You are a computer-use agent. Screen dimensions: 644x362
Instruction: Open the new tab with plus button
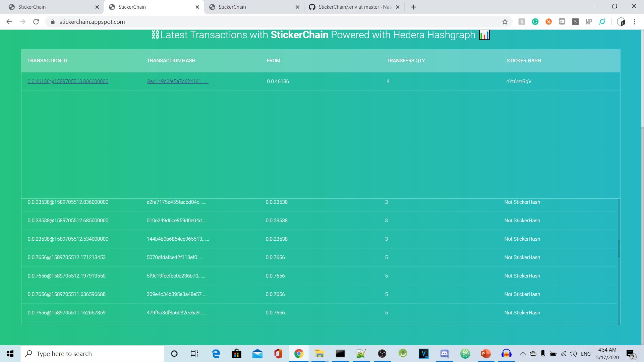[x=413, y=7]
